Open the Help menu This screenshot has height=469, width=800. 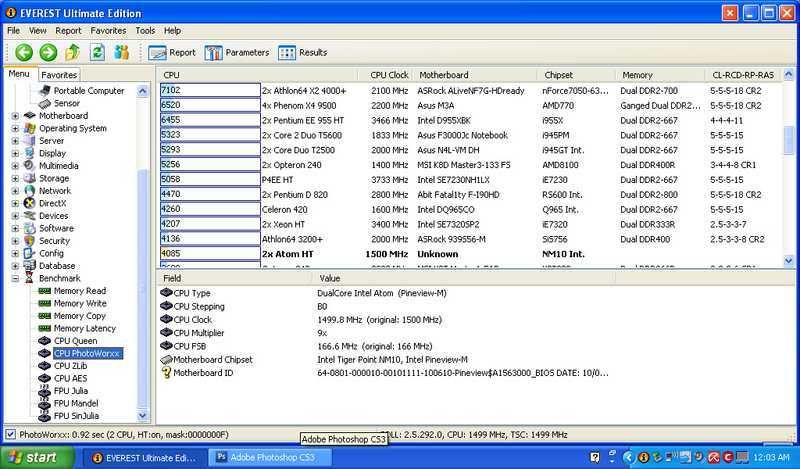click(172, 31)
